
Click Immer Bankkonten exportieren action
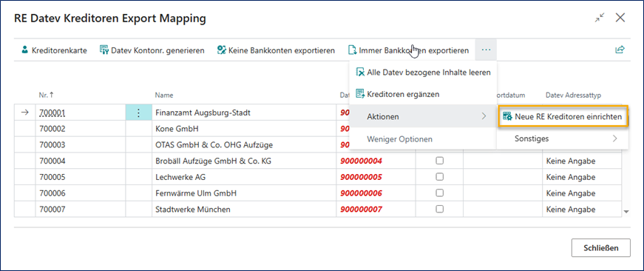coord(409,50)
